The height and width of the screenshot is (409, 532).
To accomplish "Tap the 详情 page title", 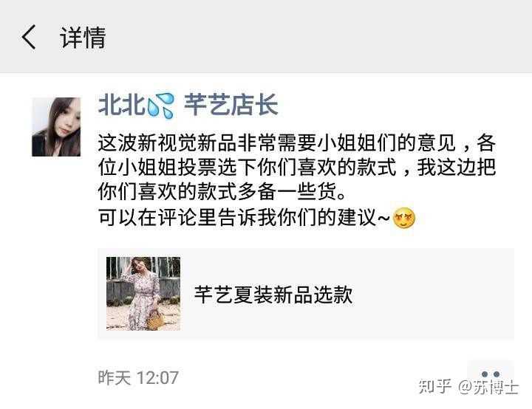I will 83,38.
